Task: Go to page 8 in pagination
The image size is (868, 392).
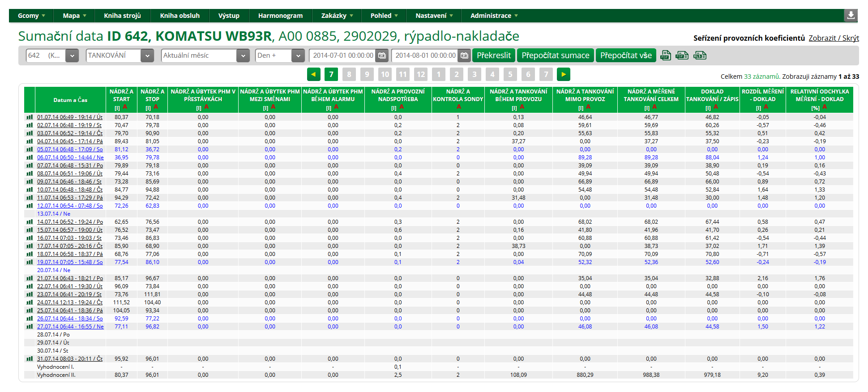Action: (349, 74)
